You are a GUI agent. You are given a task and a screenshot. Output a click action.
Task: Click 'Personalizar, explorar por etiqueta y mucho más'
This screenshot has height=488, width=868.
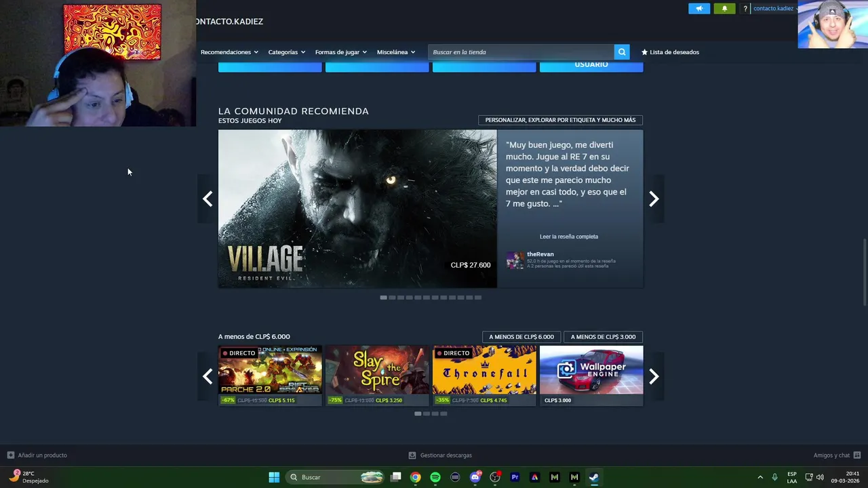pos(560,120)
